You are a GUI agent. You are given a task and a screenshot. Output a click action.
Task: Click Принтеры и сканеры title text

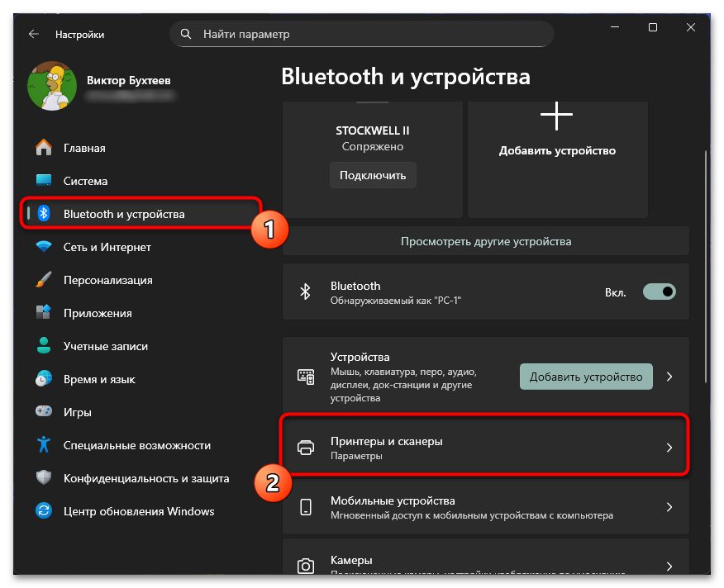click(x=387, y=441)
